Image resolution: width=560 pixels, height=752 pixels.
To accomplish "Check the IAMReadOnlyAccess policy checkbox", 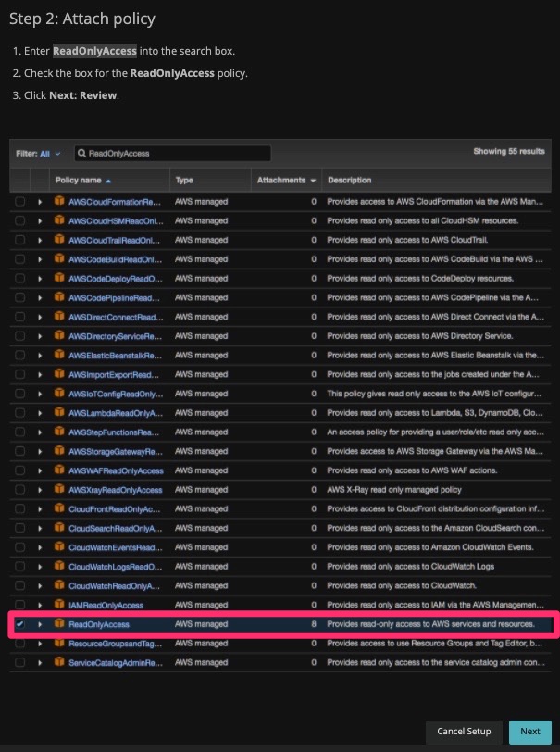I will click(x=19, y=605).
